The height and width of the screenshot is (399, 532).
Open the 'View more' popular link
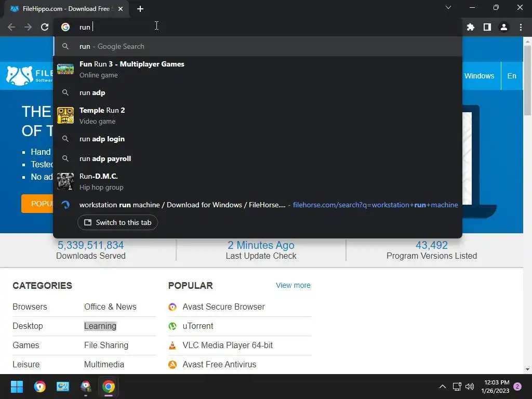point(293,285)
